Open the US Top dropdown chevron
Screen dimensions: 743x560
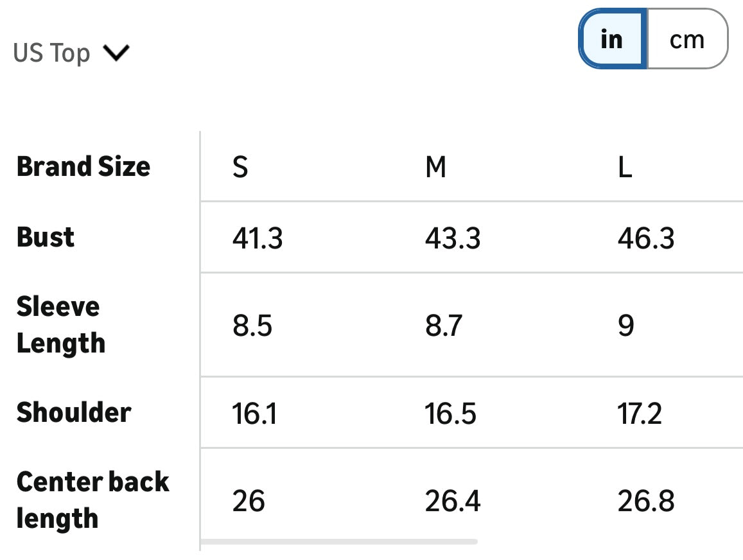116,53
